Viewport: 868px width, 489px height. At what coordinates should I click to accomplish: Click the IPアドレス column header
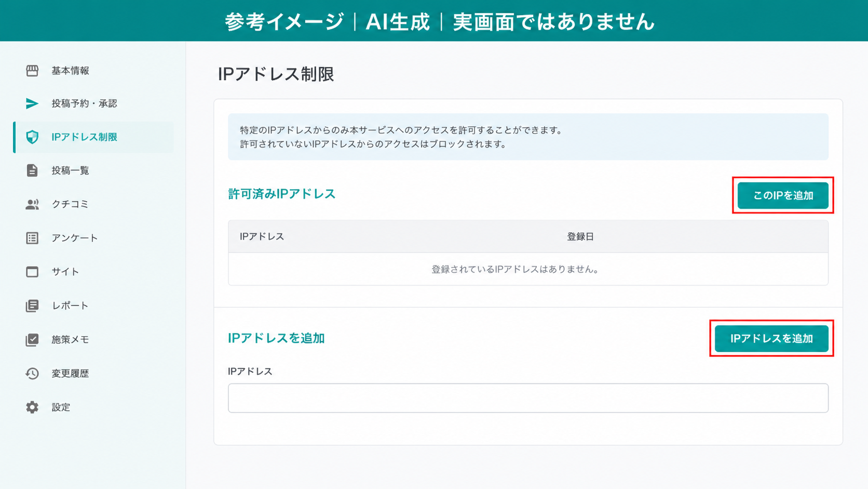[262, 236]
